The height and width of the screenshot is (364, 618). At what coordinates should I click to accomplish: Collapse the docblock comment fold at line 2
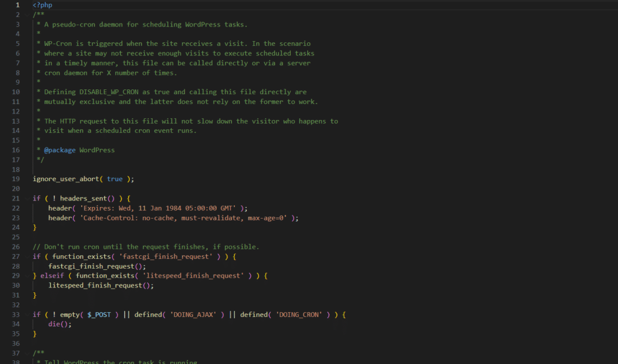(27, 14)
